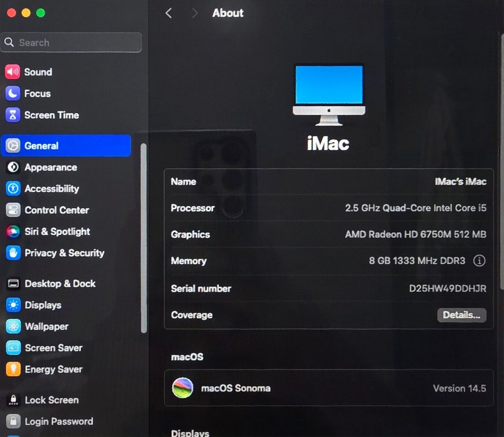Click the Login Password lock icon
The image size is (504, 437).
tap(13, 421)
